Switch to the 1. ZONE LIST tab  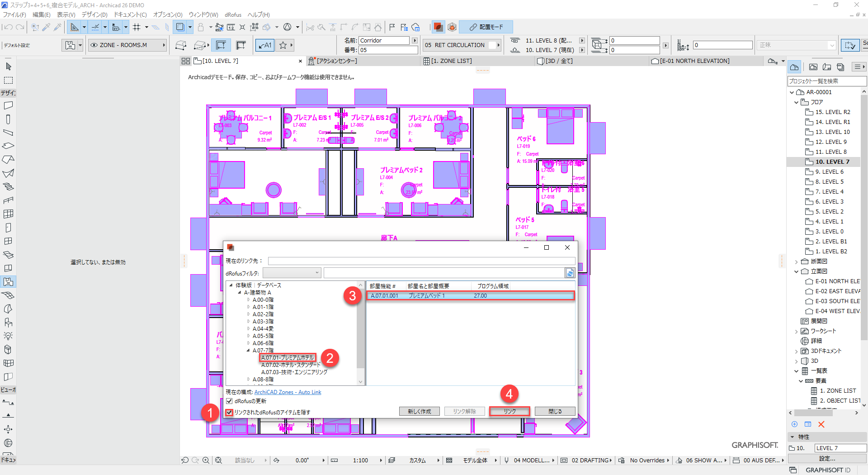pyautogui.click(x=451, y=61)
